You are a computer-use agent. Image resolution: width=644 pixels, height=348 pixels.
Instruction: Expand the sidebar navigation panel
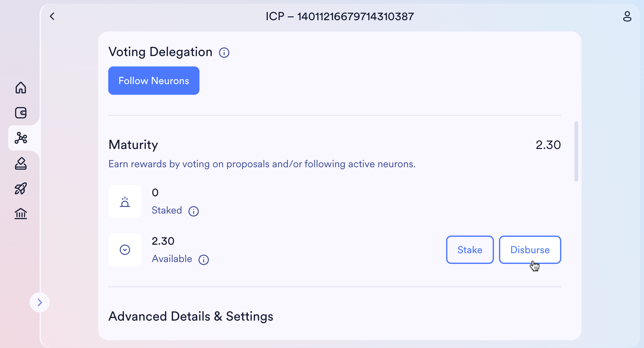[x=40, y=302]
